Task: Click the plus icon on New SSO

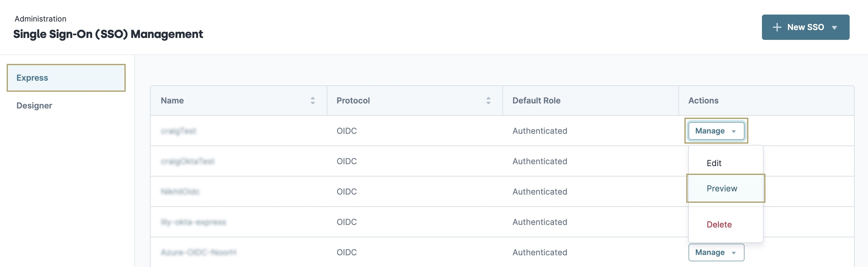Action: [777, 27]
